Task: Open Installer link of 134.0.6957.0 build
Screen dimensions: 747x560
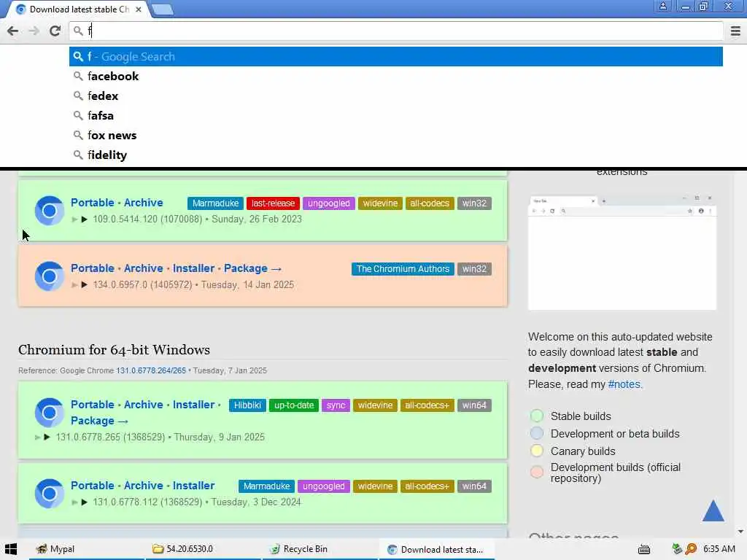Action: point(193,268)
